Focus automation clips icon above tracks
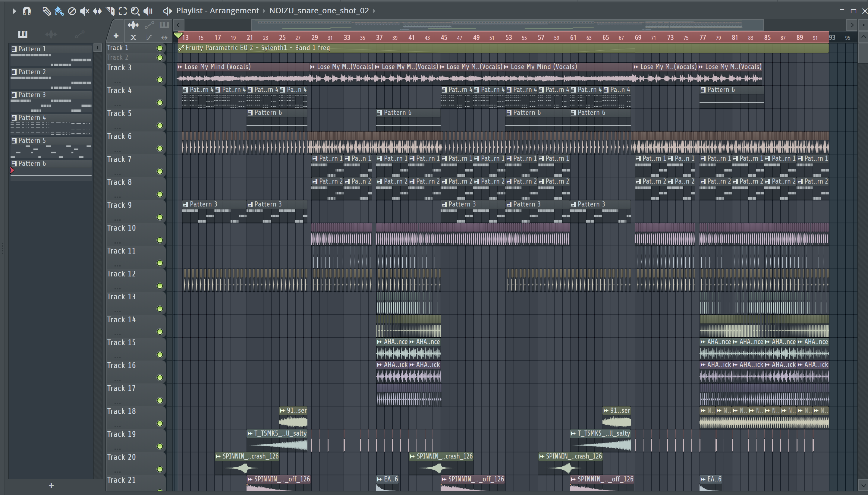The width and height of the screenshot is (868, 495). pos(149,25)
